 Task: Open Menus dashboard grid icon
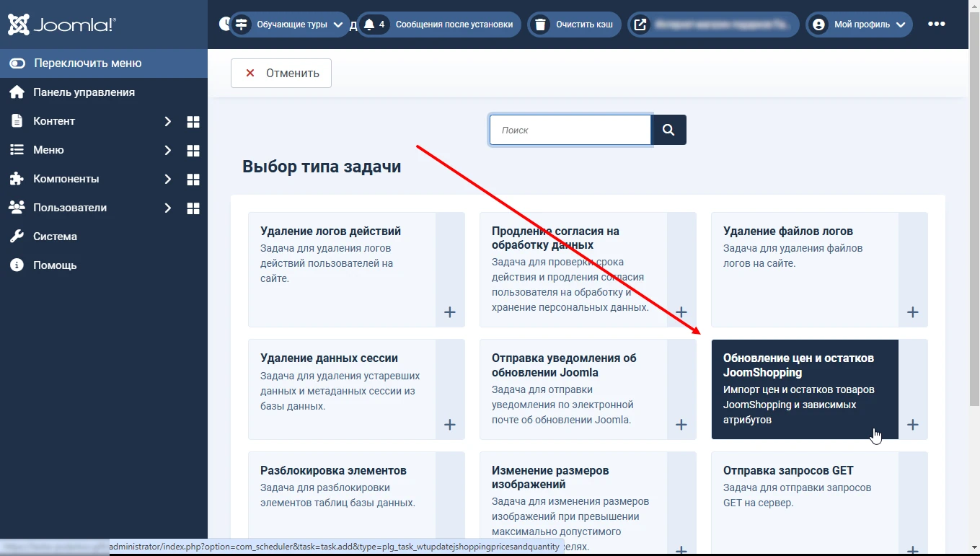click(x=193, y=151)
